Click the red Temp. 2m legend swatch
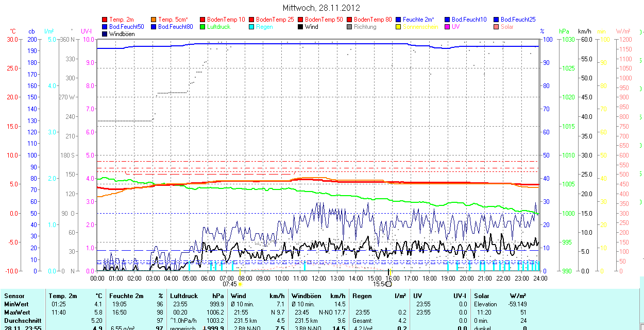 point(105,20)
